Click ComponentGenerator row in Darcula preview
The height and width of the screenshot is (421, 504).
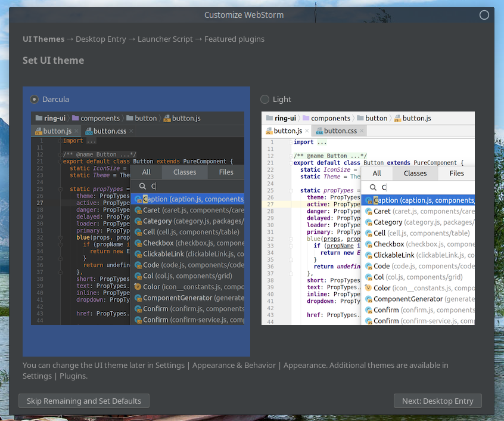click(x=188, y=298)
